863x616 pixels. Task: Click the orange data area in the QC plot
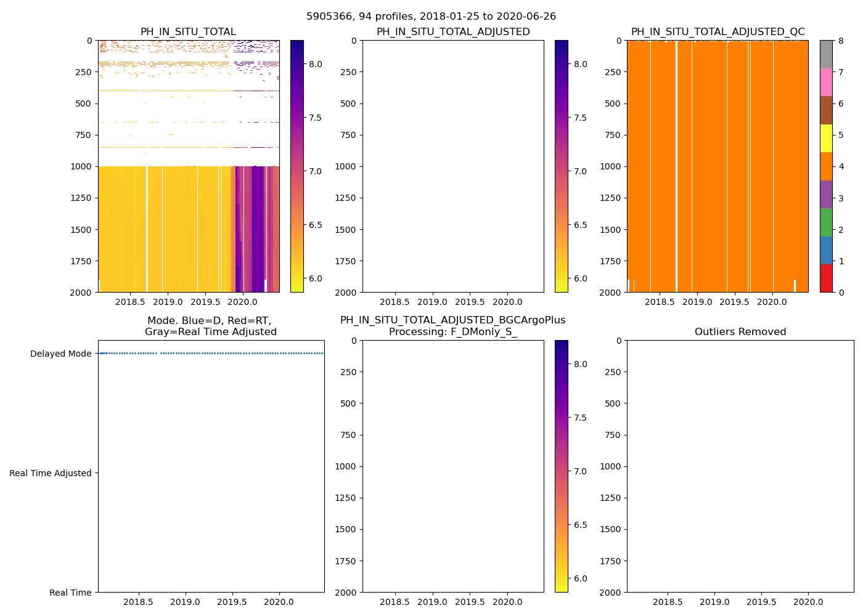[718, 166]
